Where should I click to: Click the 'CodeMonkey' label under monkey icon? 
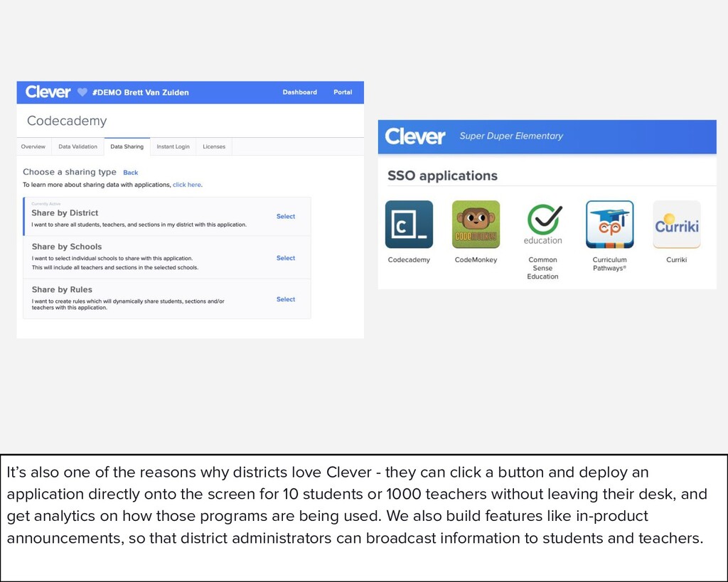[476, 260]
